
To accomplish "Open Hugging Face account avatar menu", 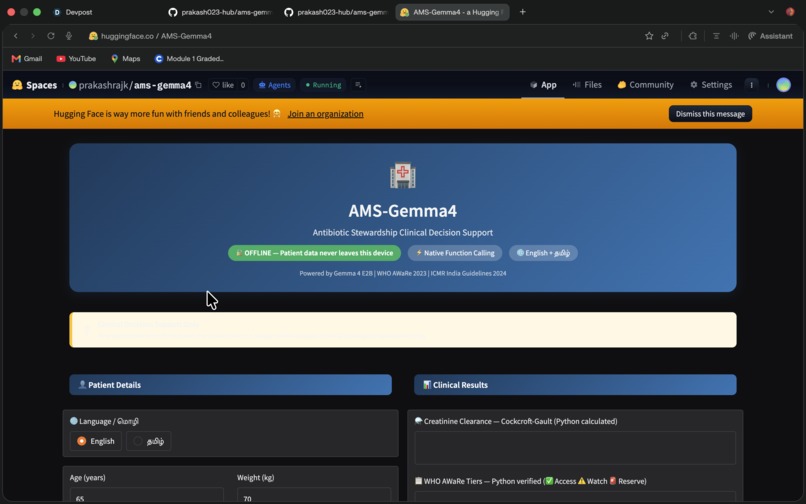I will click(783, 85).
